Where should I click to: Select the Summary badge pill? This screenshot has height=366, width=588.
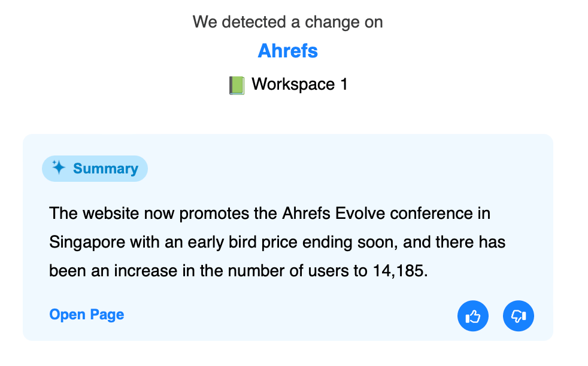tap(94, 168)
